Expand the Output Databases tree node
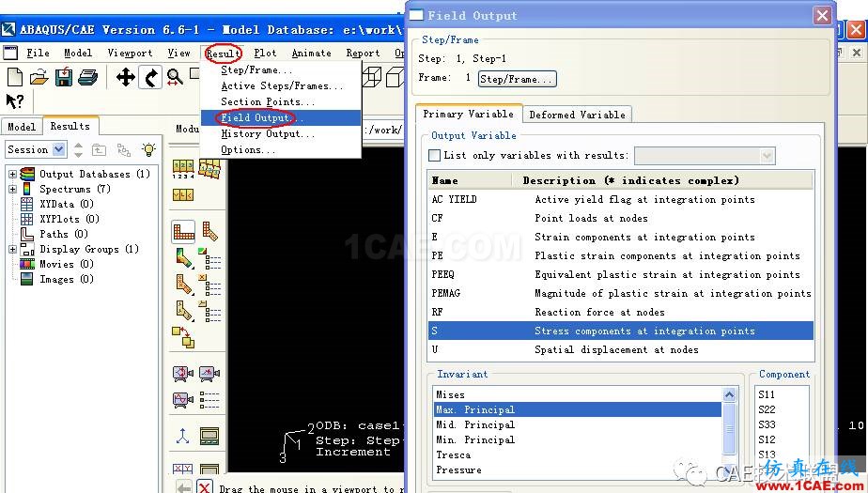This screenshot has width=868, height=493. click(x=12, y=174)
